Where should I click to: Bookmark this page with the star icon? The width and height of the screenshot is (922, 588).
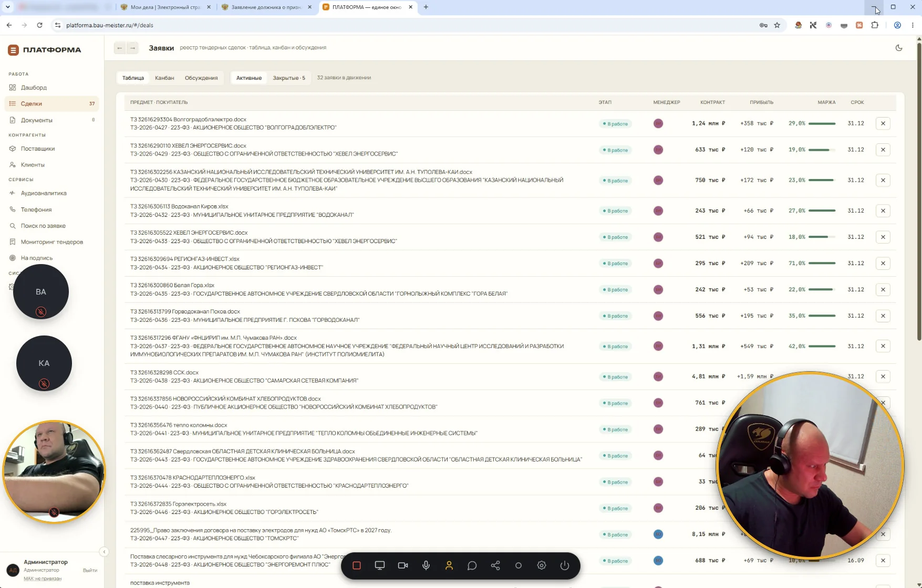pyautogui.click(x=777, y=25)
